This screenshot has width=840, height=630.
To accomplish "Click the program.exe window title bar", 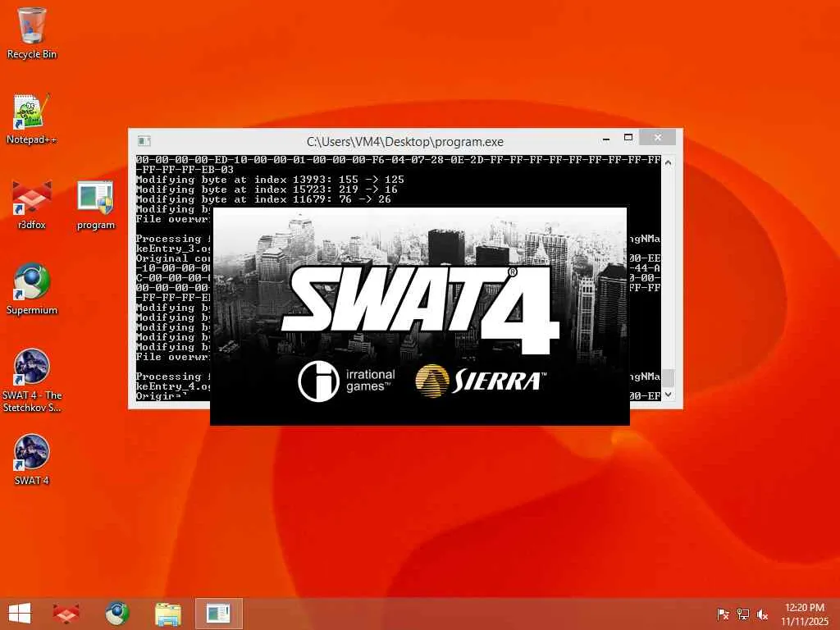I will pos(405,141).
